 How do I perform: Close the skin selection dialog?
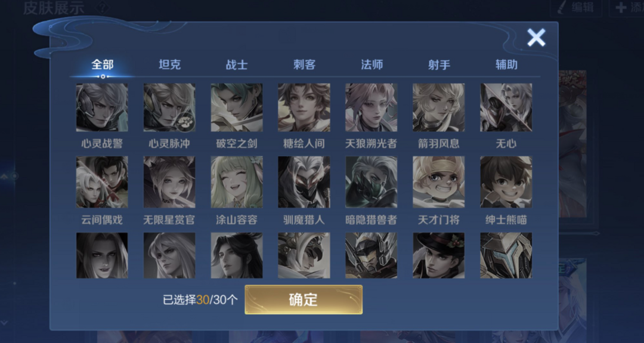537,38
